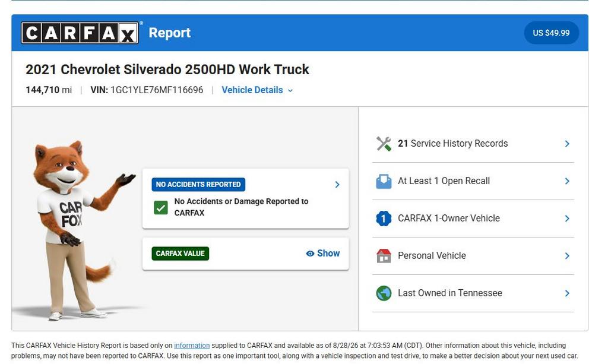Expand the Vehicle Details dropdown
The height and width of the screenshot is (364, 608).
point(257,90)
